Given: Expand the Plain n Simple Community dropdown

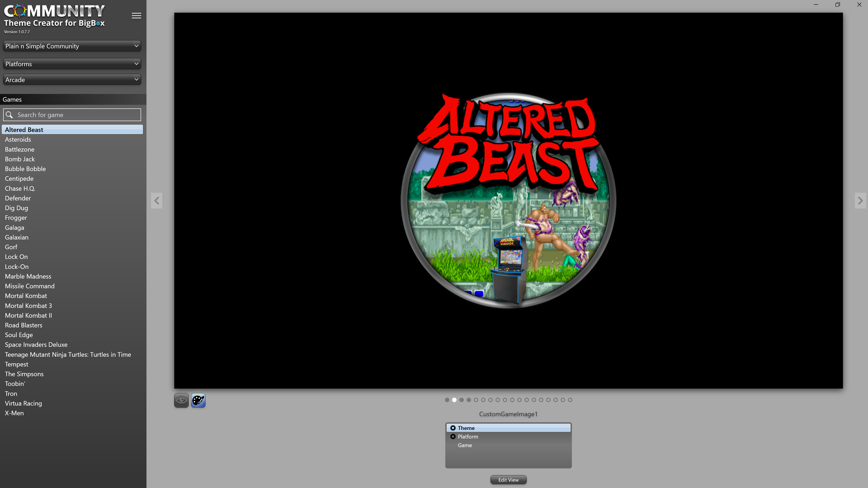Looking at the screenshot, I should (72, 46).
